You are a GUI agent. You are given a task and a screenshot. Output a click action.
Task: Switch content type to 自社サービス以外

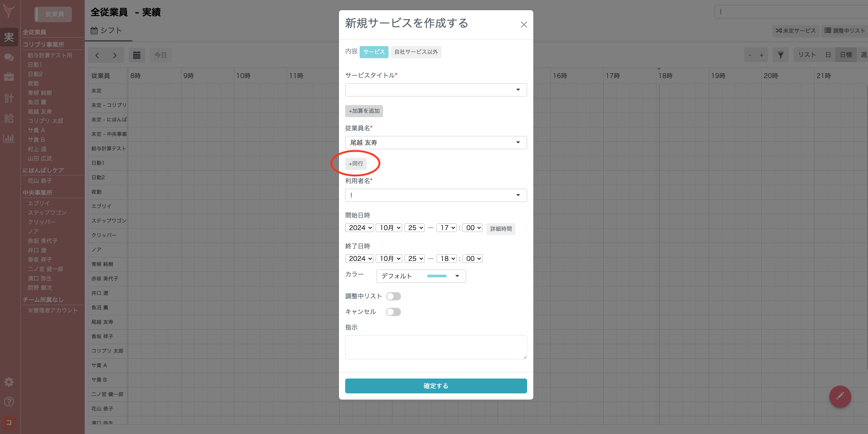point(416,52)
